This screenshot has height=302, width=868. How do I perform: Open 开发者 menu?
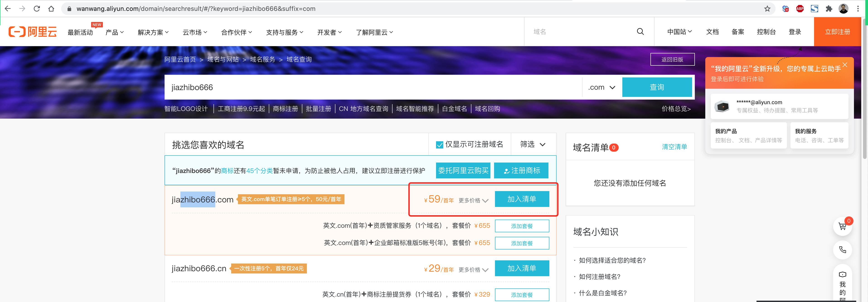[x=330, y=32]
